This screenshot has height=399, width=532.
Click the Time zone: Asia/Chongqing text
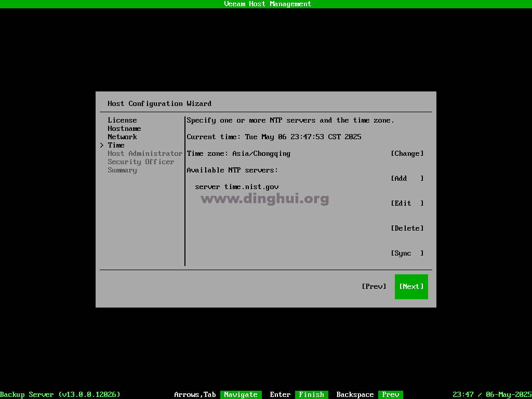(238, 153)
